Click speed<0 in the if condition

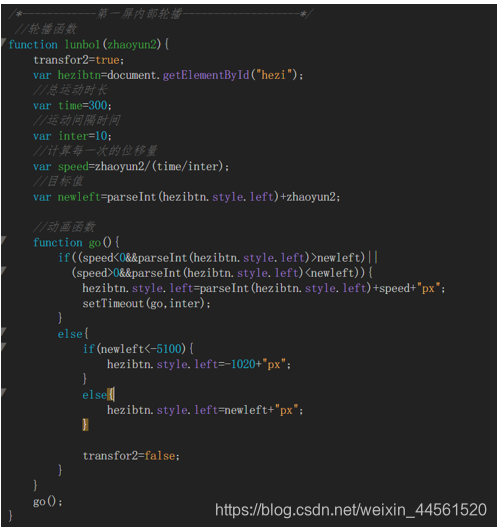click(104, 258)
